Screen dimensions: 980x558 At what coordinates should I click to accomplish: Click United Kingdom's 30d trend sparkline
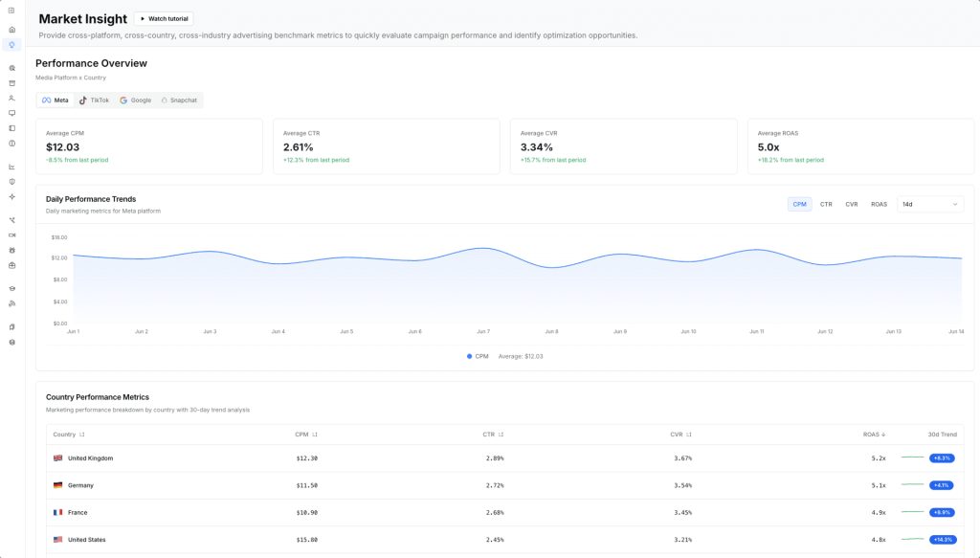(912, 458)
